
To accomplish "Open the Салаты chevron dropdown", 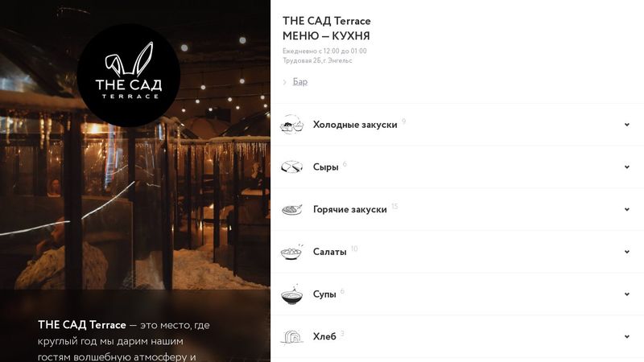I will (627, 252).
